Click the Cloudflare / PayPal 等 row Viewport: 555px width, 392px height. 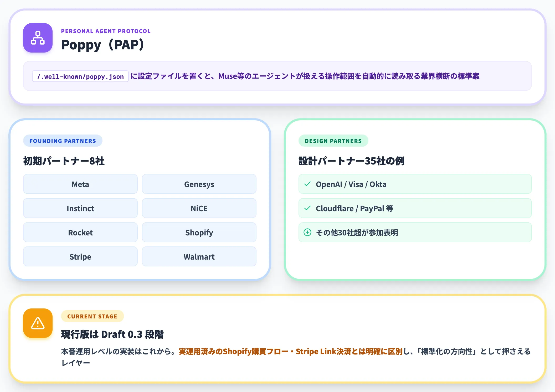click(x=415, y=208)
